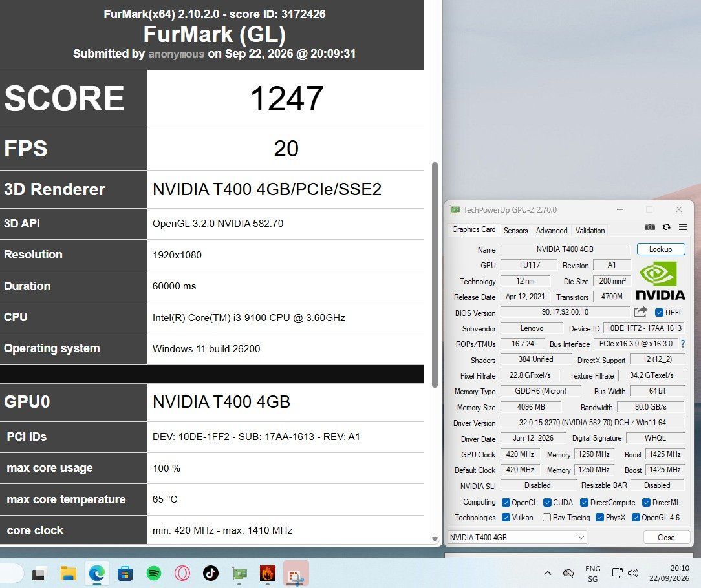
Task: Click the core clock min-max value
Action: point(222,530)
